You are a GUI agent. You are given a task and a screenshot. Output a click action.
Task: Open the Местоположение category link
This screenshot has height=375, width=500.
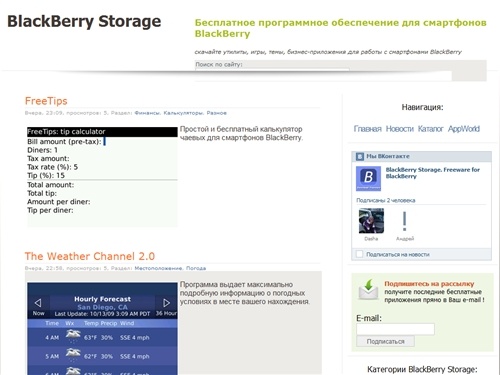158,268
